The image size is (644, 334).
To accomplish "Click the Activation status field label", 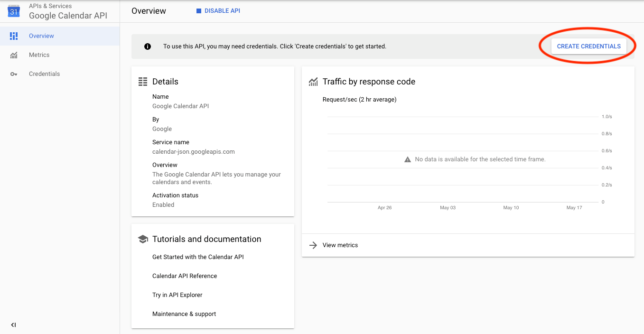I will [175, 195].
